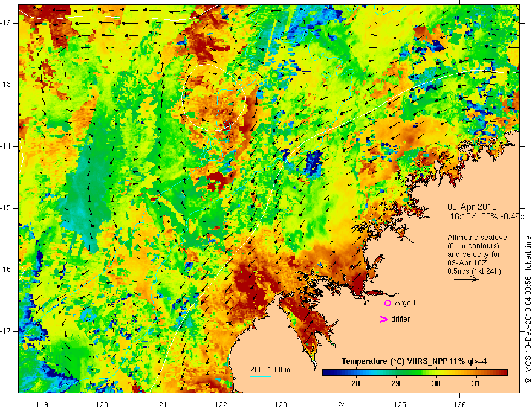
Task: Click the Temperature VIIRS_NPP title
Action: coord(414,361)
